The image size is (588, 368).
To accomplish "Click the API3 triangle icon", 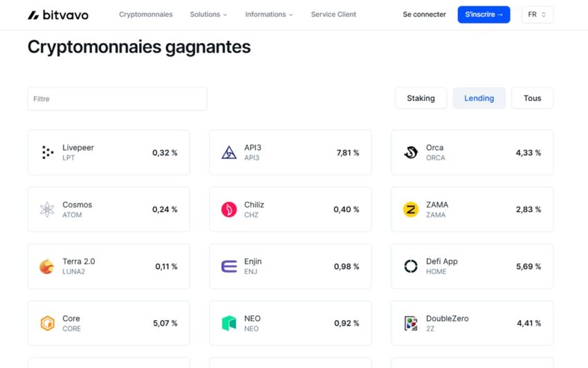I will tap(229, 152).
